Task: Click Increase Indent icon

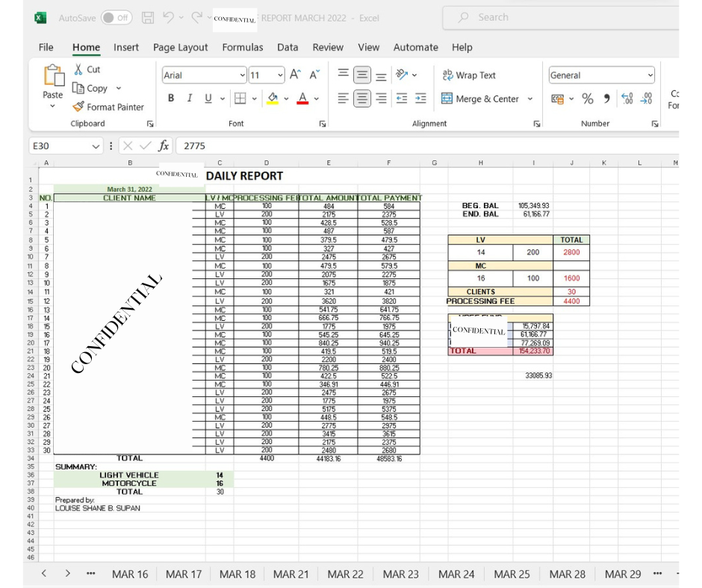Action: (420, 98)
